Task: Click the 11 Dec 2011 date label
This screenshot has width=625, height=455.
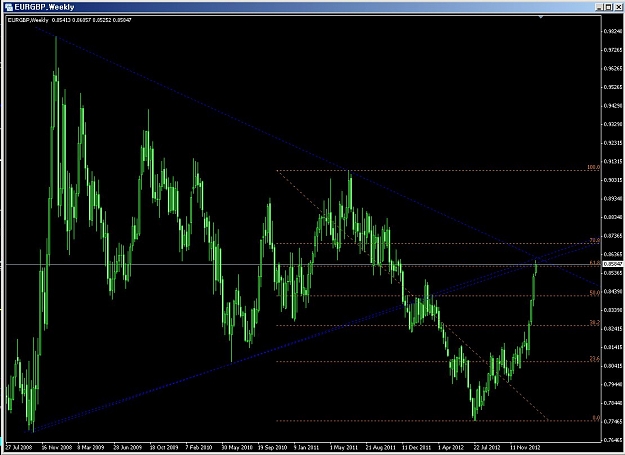Action: coord(417,447)
